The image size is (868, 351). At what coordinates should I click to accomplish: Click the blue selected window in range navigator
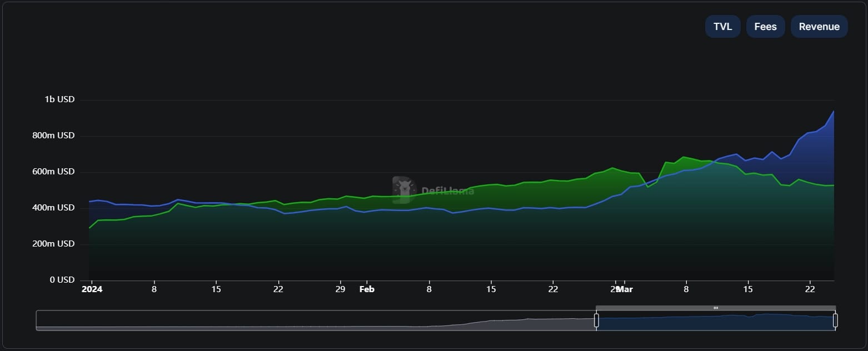point(716,322)
